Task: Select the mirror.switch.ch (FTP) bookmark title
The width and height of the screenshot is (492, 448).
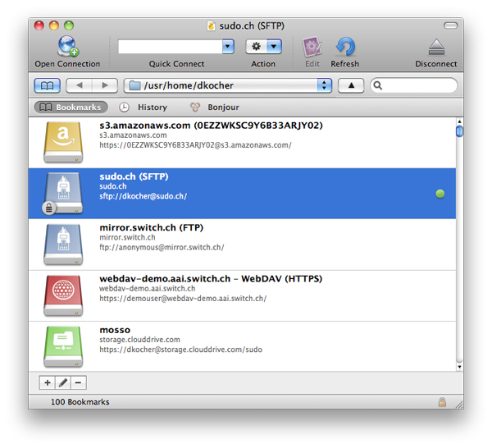Action: coord(151,227)
